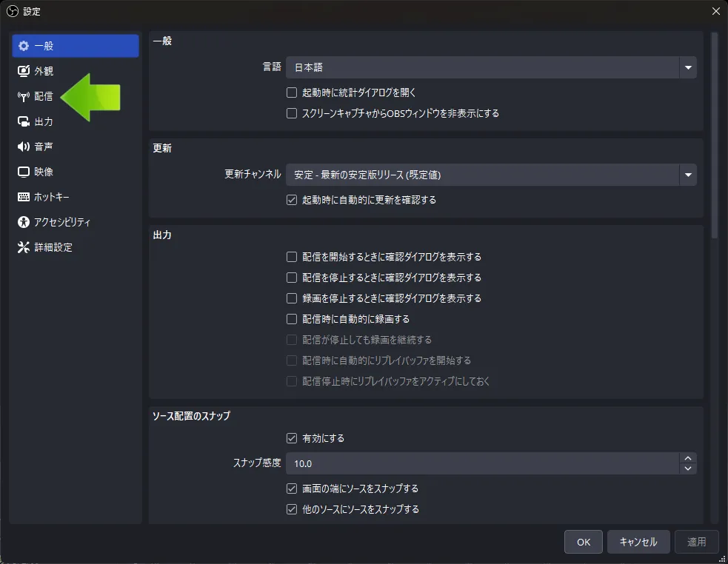Click the スナップ感度 value field

(x=481, y=463)
